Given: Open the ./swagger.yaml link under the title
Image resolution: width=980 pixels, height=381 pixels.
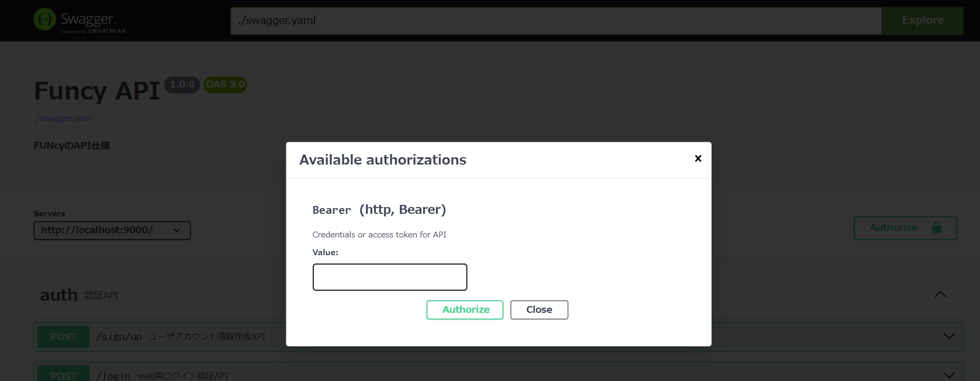Looking at the screenshot, I should point(63,118).
